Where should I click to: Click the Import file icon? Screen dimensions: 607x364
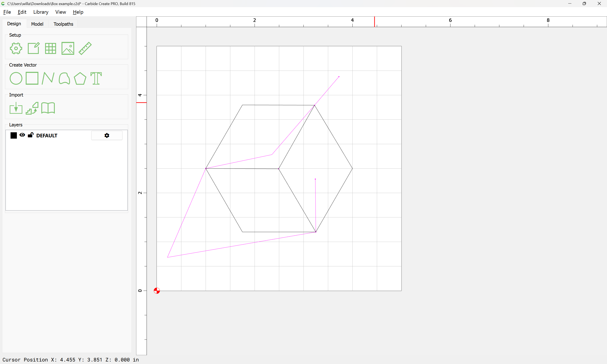tap(16, 108)
